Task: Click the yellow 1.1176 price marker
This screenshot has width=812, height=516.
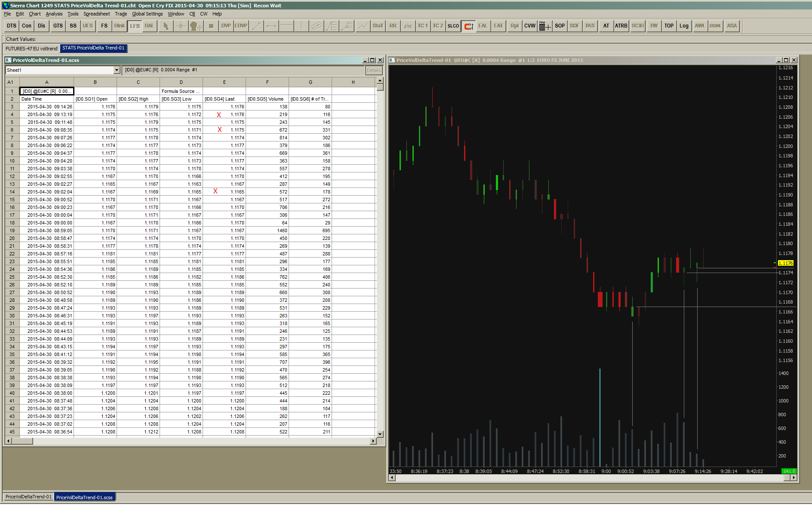Action: click(x=786, y=263)
